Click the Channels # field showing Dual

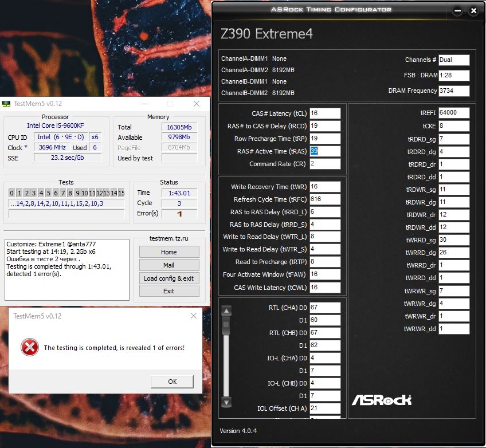[454, 60]
